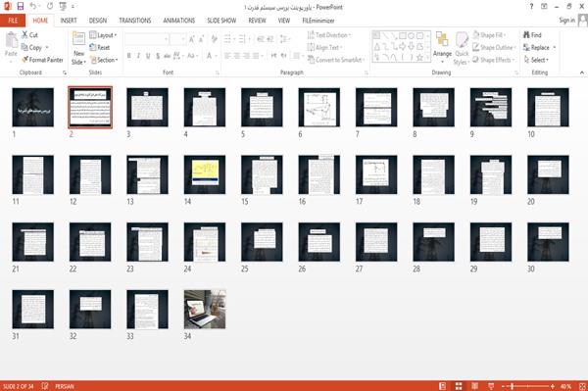Image resolution: width=588 pixels, height=391 pixels.
Task: Click the Redo icon in title bar
Action: (50, 7)
